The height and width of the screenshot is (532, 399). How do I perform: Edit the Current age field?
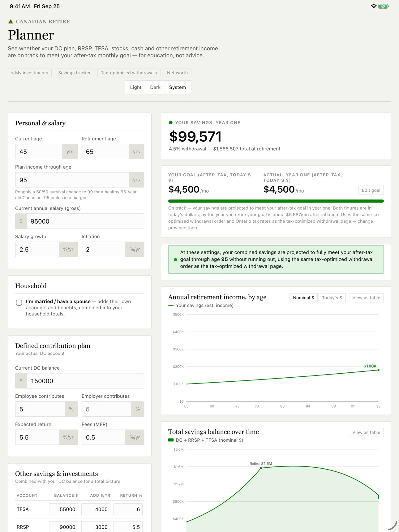(39, 152)
